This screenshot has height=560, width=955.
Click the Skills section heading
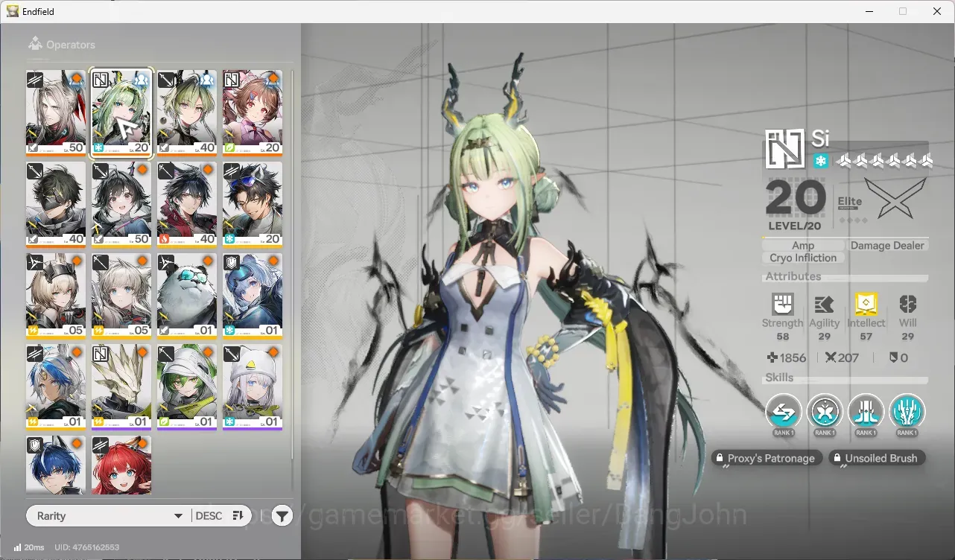pyautogui.click(x=780, y=378)
